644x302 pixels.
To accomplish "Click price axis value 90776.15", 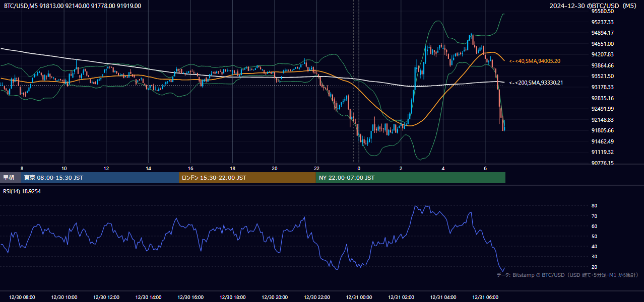I will click(x=603, y=163).
